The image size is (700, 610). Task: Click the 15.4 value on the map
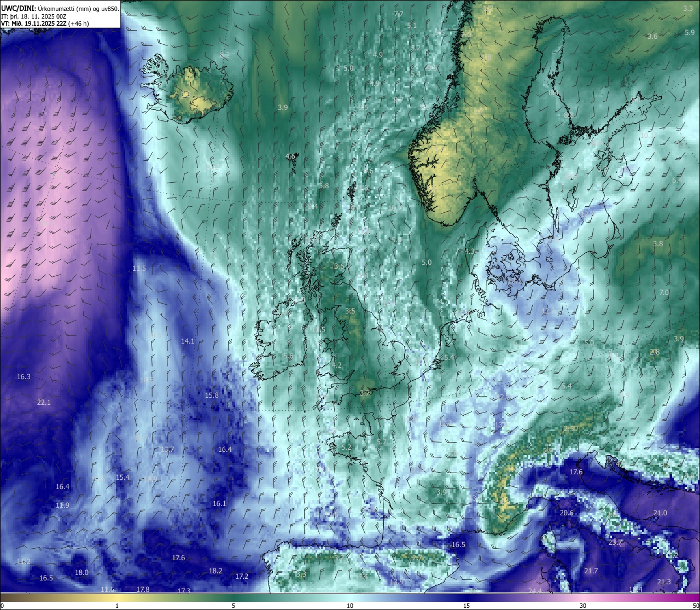tap(122, 477)
